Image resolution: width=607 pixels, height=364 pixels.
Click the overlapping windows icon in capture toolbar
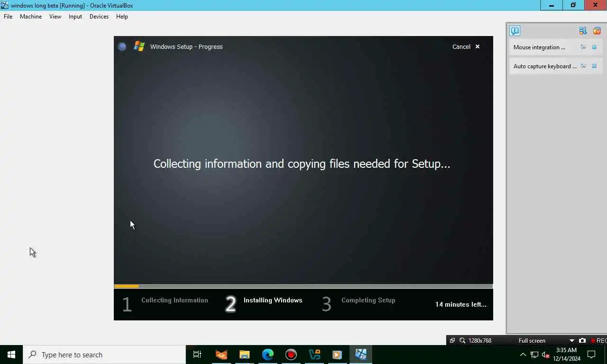pos(452,340)
